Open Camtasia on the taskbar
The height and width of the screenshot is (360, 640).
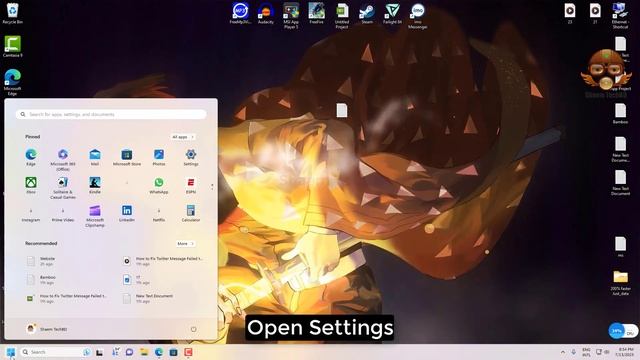pyautogui.click(x=188, y=352)
